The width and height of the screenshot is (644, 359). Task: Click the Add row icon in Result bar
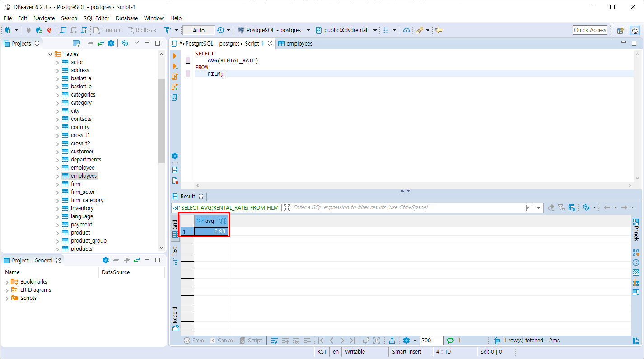pos(285,341)
